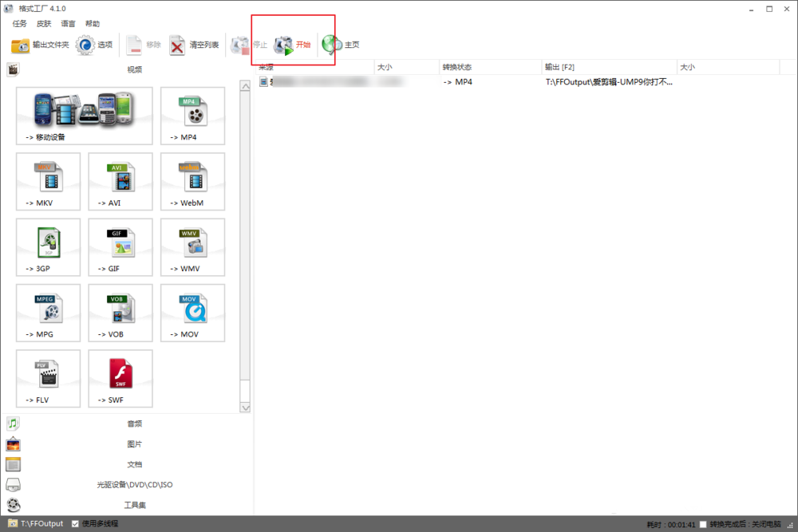Click the picture category icon
798x532 pixels.
14,444
